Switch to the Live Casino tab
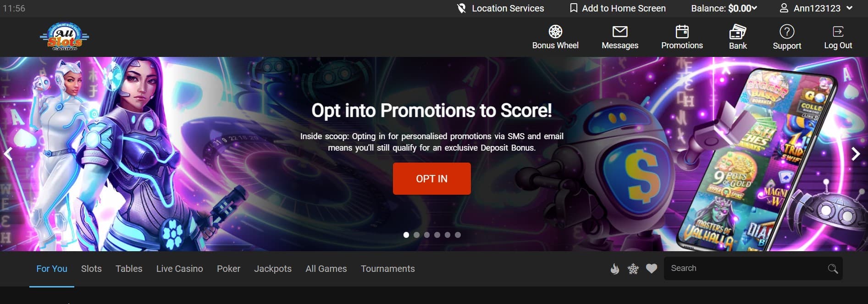The image size is (868, 304). (179, 269)
